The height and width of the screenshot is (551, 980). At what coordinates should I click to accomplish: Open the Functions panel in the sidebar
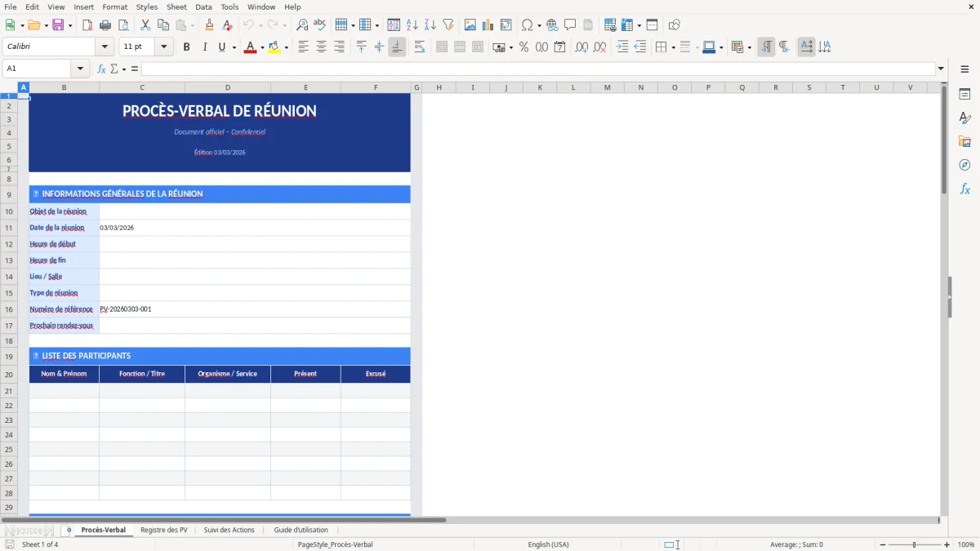tap(965, 189)
